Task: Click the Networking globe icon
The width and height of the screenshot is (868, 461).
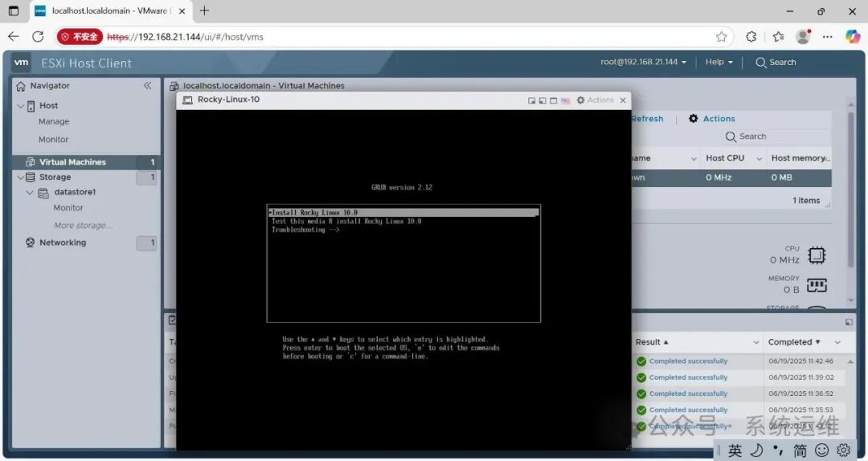Action: coord(31,243)
